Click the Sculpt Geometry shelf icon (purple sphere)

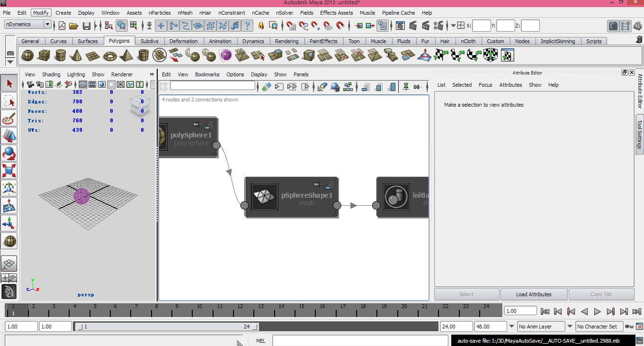(225, 56)
